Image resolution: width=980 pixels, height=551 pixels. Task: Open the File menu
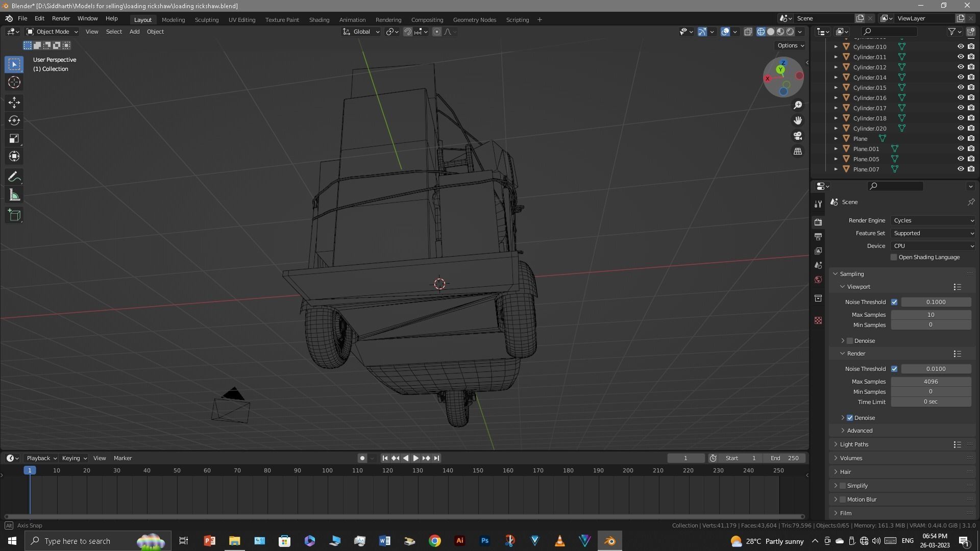pos(22,18)
